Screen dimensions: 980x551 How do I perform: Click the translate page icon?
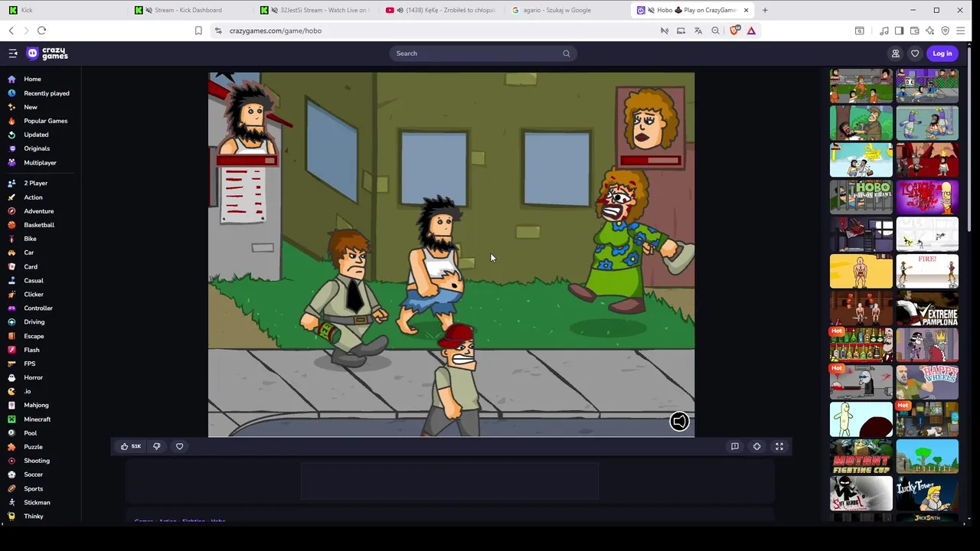coord(698,31)
